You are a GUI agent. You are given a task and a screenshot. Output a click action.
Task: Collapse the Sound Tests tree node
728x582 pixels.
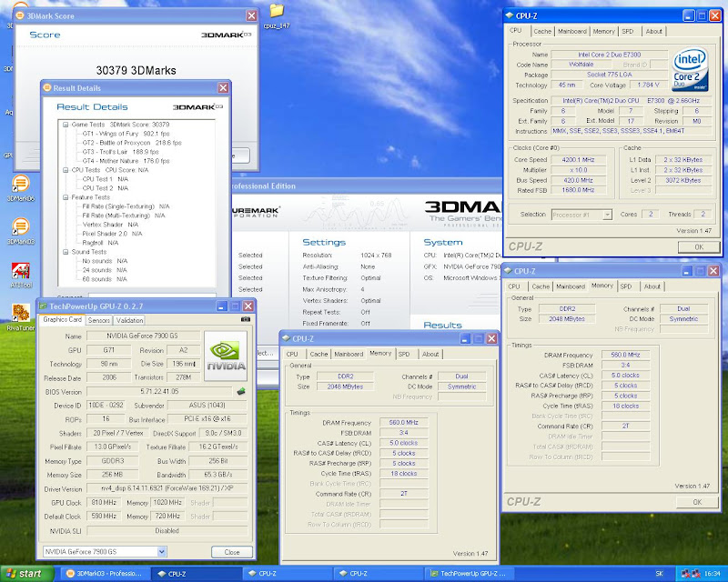pos(65,250)
